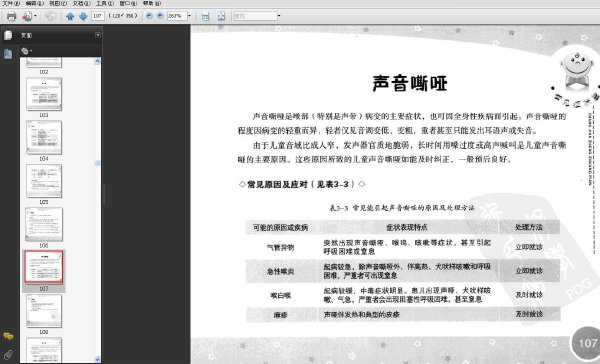Zoom in with the plus button
600x364 pixels.
point(160,16)
